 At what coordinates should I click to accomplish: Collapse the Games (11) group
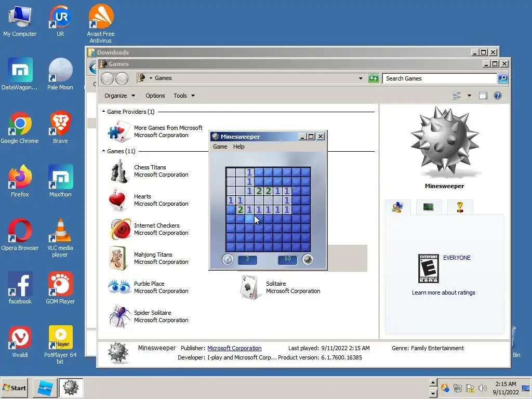click(103, 151)
